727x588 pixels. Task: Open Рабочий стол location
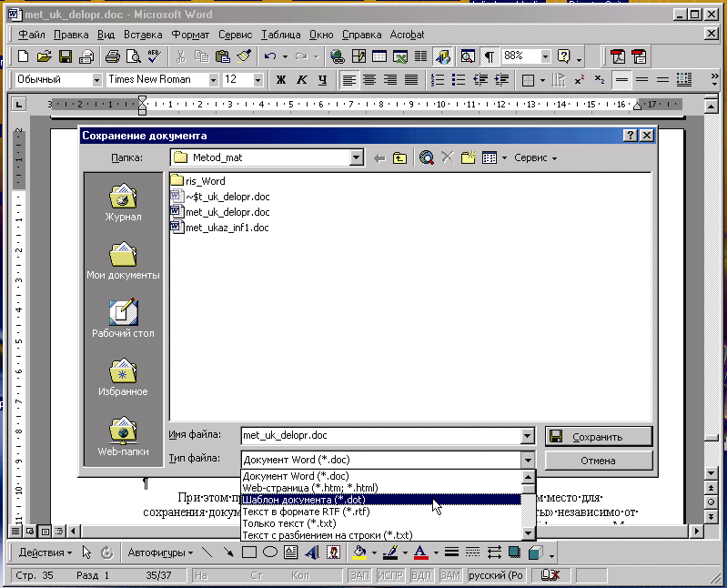[123, 319]
